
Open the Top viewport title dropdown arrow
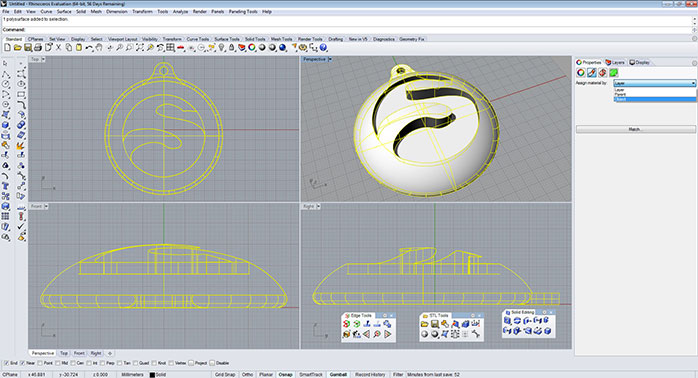pos(43,59)
